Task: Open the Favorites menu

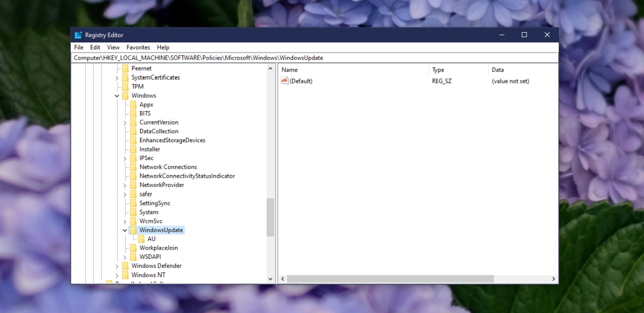Action: pyautogui.click(x=138, y=47)
